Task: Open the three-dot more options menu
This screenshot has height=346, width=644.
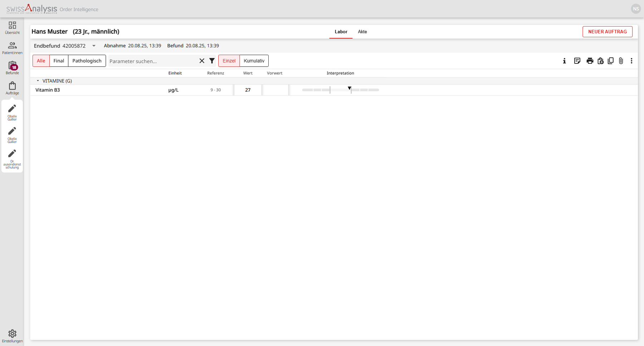Action: coord(631,61)
